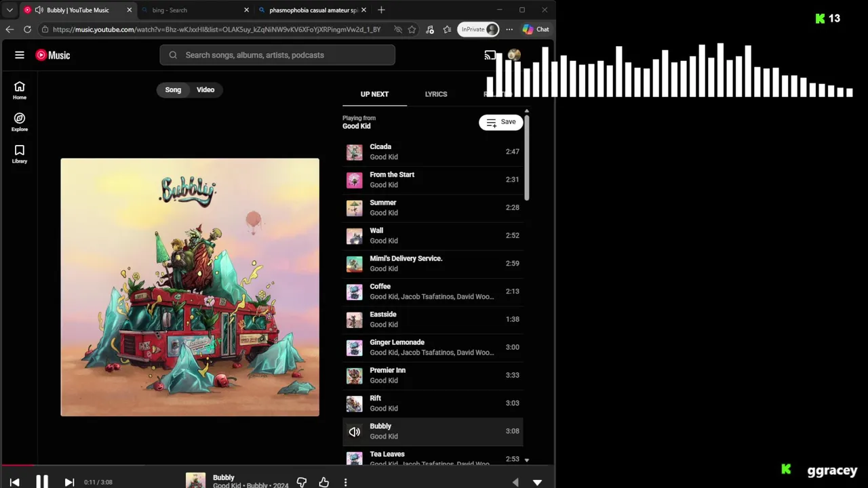Screen dimensions: 868x488
Task: Switch to Song mode
Action: click(x=173, y=89)
